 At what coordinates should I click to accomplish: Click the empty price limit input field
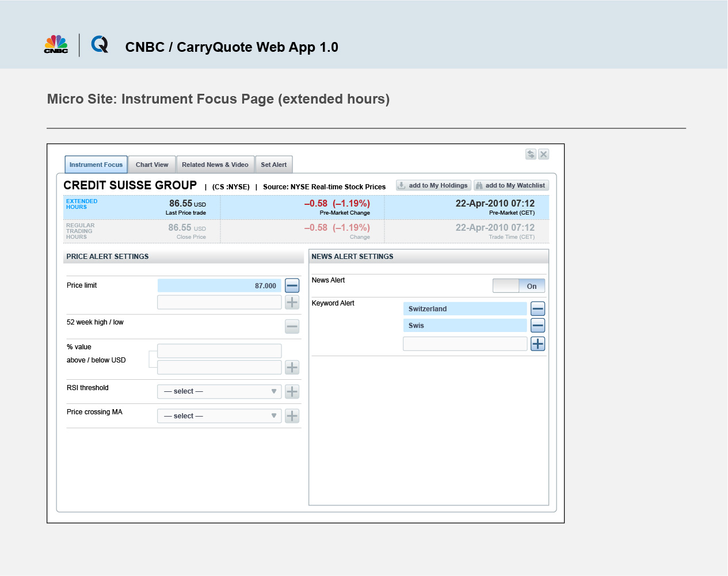[219, 302]
